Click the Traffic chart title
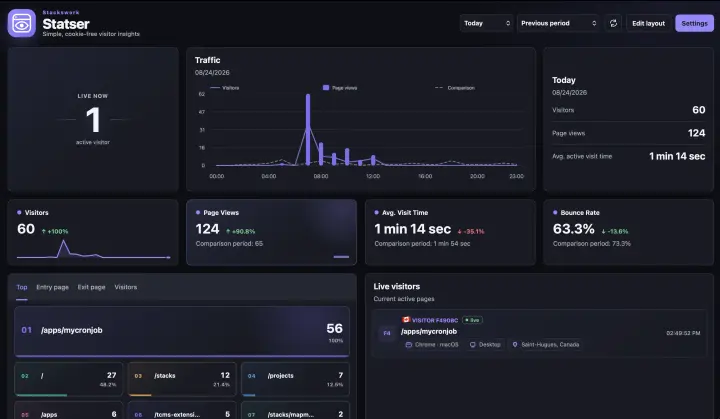This screenshot has height=419, width=720. click(x=208, y=60)
